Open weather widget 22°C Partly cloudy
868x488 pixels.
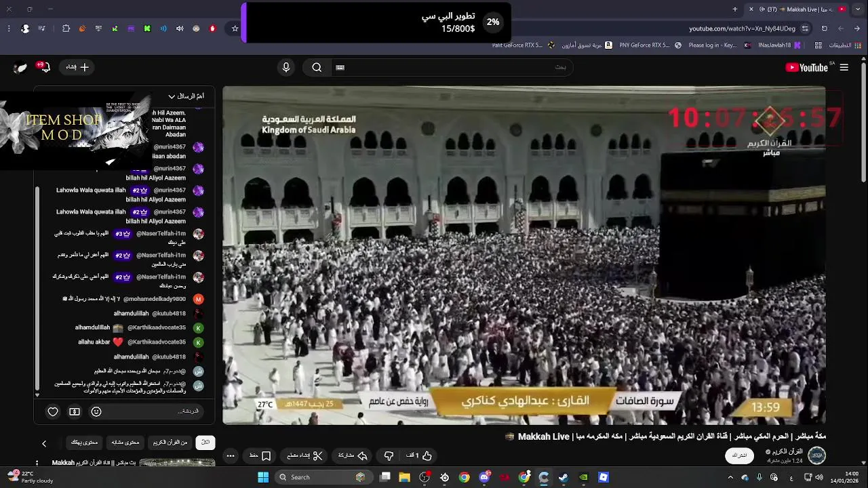pyautogui.click(x=31, y=477)
